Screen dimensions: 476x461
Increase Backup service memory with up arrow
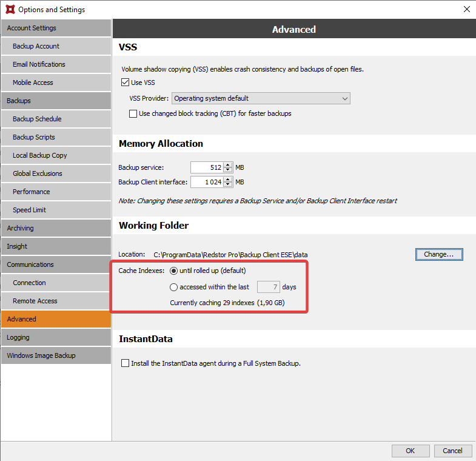228,165
